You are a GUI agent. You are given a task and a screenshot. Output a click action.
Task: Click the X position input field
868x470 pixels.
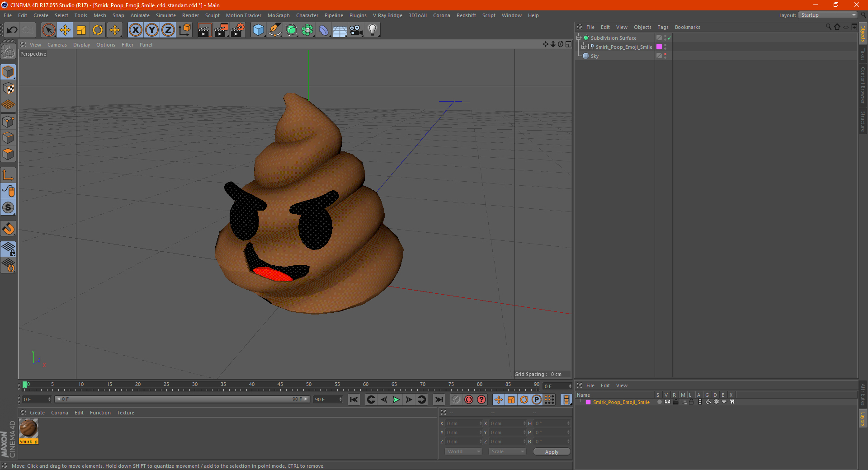pos(464,423)
